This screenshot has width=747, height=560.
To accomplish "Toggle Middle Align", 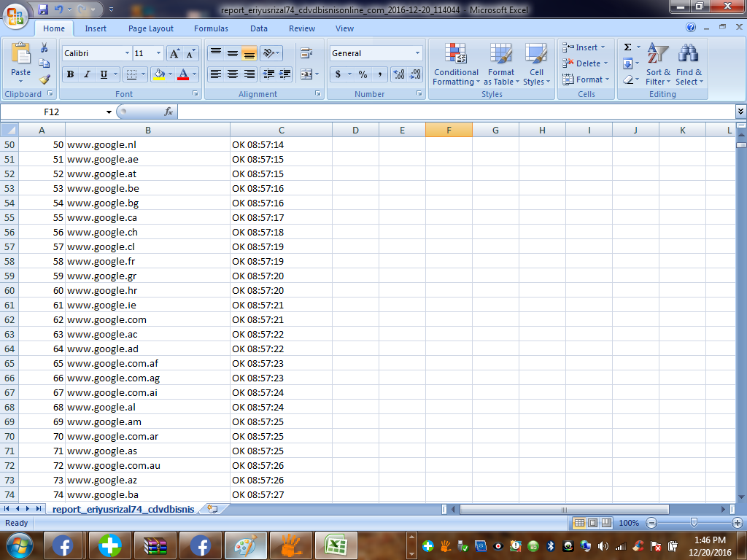I will pyautogui.click(x=233, y=52).
